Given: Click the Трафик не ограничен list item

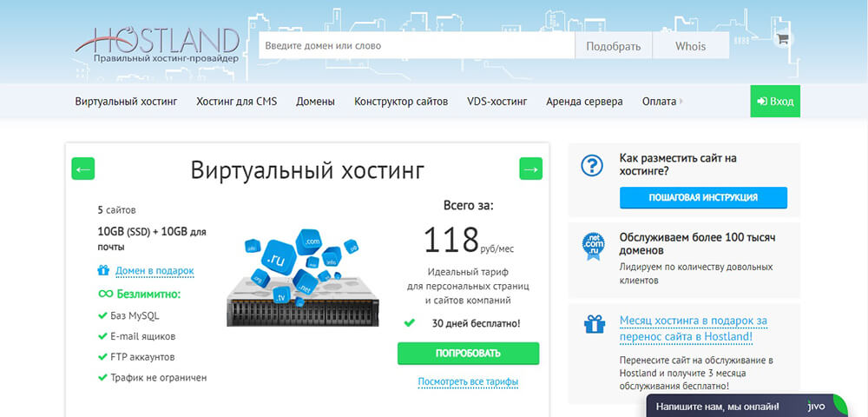Looking at the screenshot, I should (158, 378).
